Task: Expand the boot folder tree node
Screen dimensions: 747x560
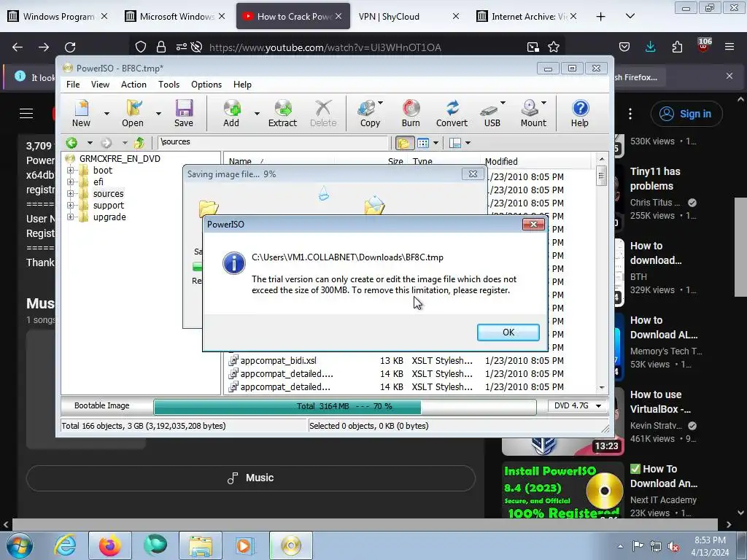Action: click(x=71, y=170)
